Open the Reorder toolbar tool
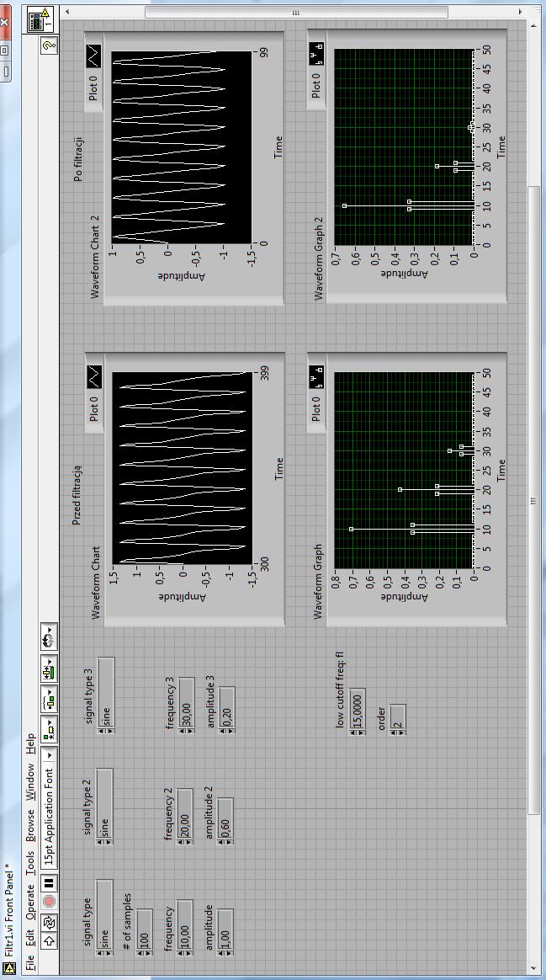 tap(50, 636)
